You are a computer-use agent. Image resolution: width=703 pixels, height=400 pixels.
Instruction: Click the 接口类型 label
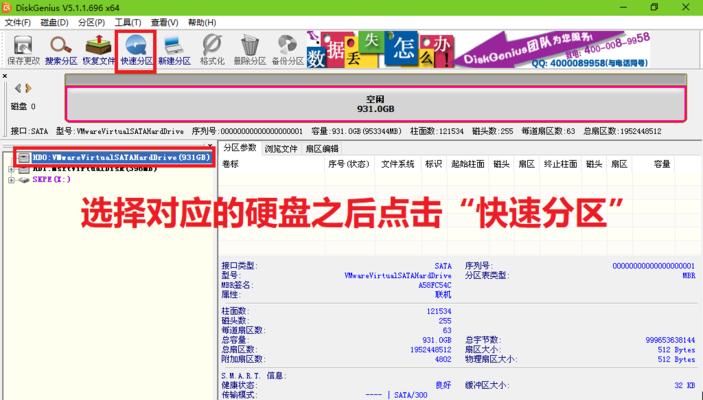(x=239, y=266)
